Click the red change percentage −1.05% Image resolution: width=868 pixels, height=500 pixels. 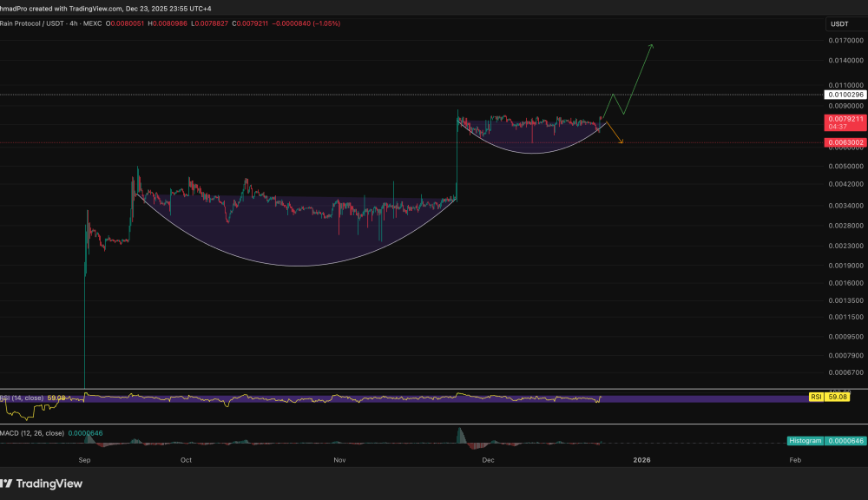click(x=327, y=24)
